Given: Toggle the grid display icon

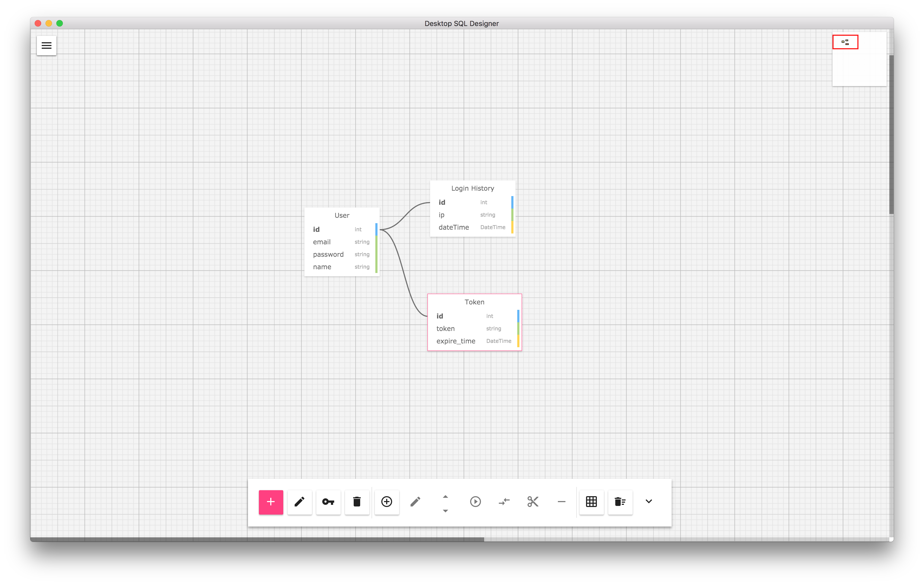Looking at the screenshot, I should pos(591,502).
